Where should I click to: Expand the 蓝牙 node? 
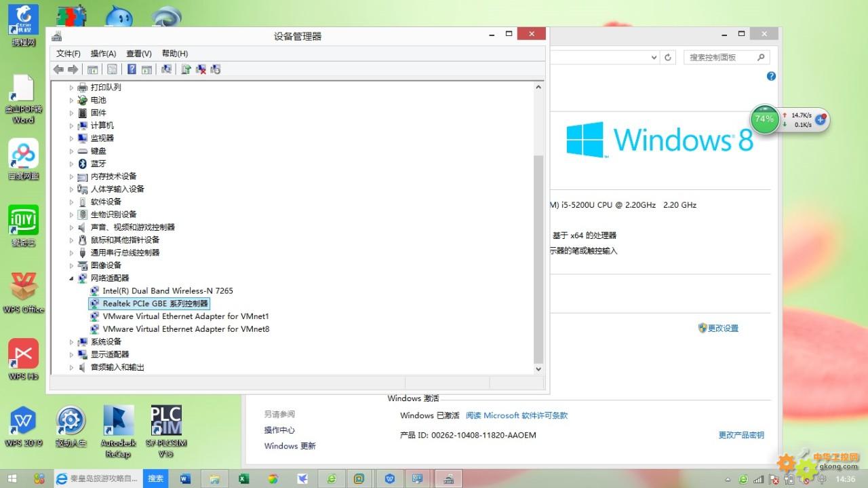[x=71, y=164]
